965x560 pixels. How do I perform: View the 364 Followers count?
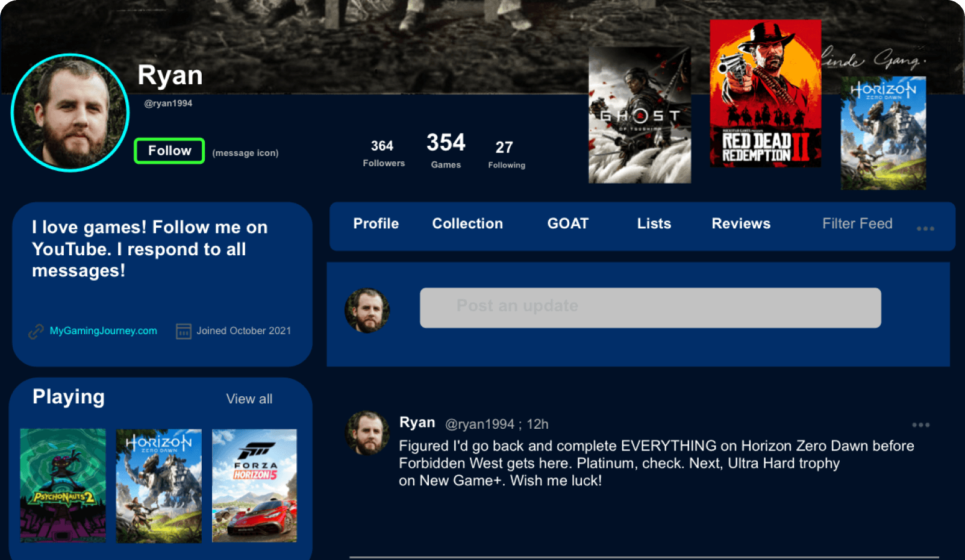pyautogui.click(x=383, y=153)
